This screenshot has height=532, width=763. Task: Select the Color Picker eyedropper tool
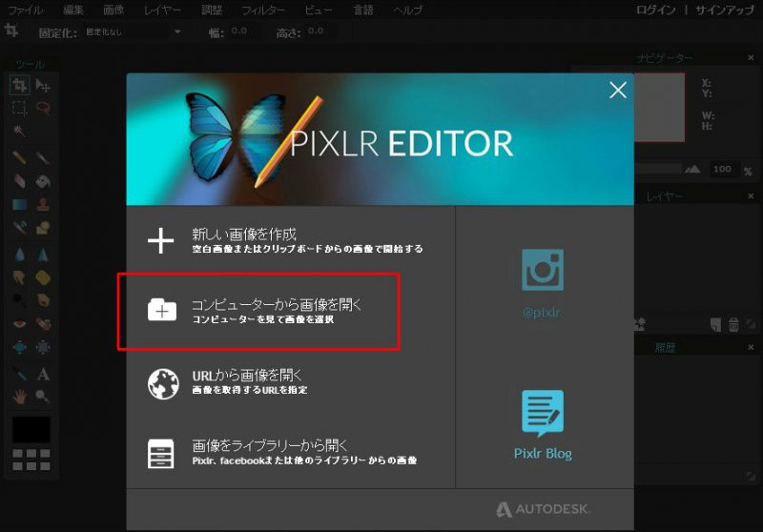pyautogui.click(x=19, y=374)
